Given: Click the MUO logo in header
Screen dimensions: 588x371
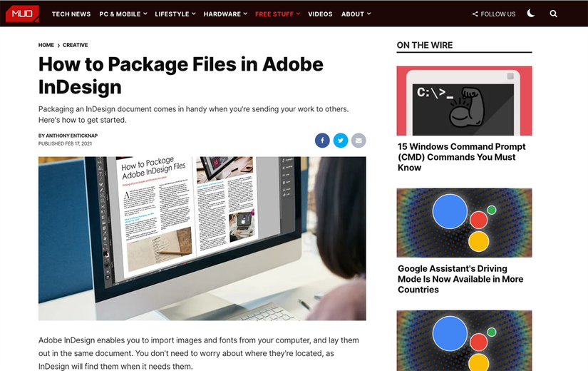Looking at the screenshot, I should pyautogui.click(x=22, y=14).
